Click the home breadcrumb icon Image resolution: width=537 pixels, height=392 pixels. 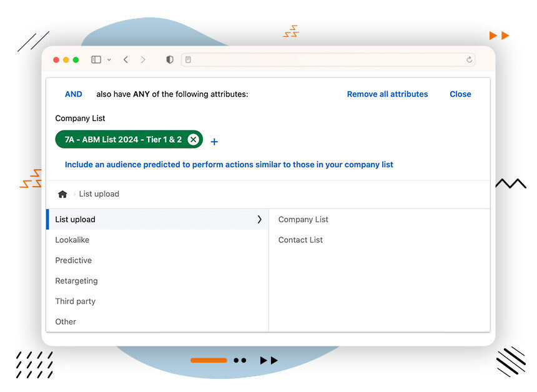tap(62, 194)
